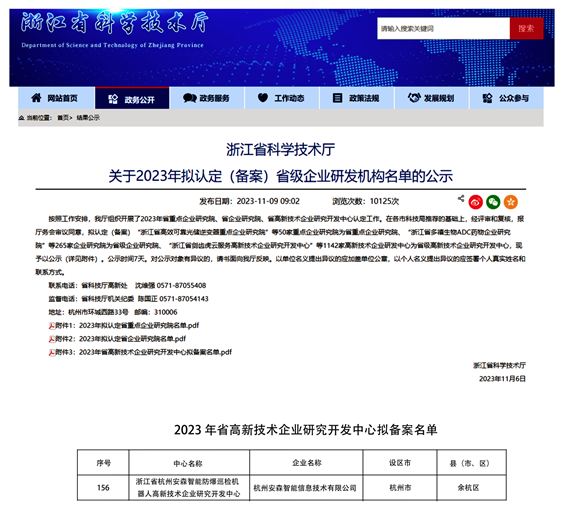Click the icon beside 政务公开 tab

click(113, 99)
